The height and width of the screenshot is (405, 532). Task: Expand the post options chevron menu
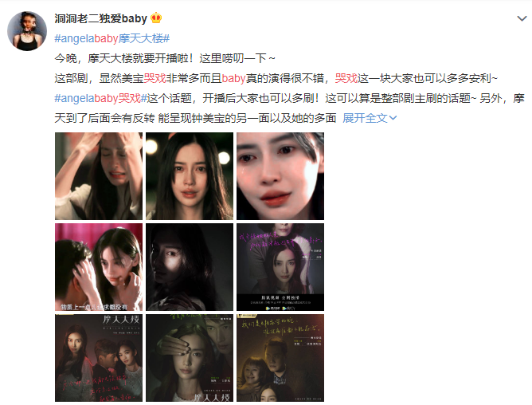pos(522,18)
